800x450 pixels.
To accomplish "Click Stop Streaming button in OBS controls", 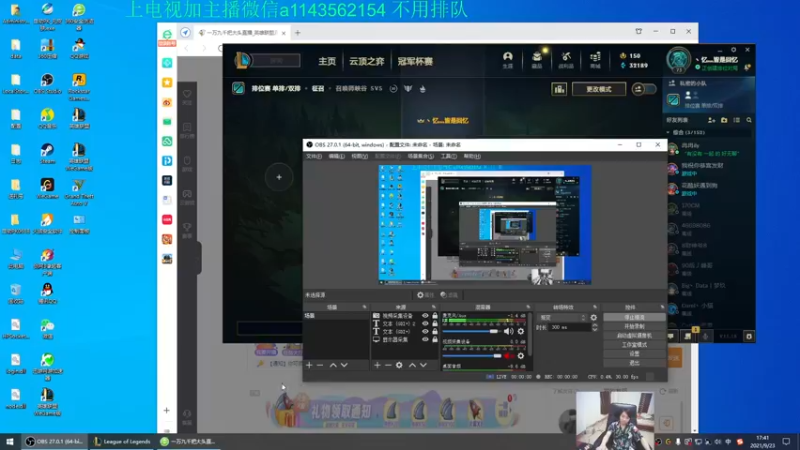I will click(x=634, y=317).
